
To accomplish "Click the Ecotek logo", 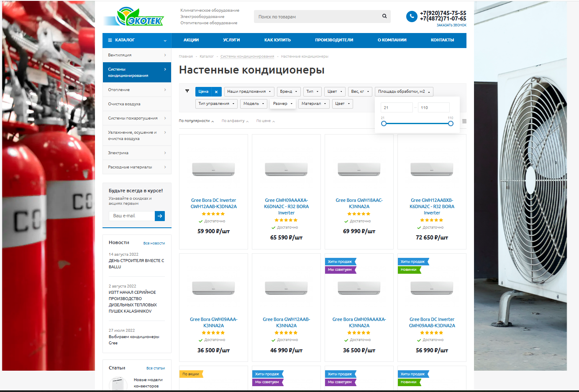I will coord(134,17).
